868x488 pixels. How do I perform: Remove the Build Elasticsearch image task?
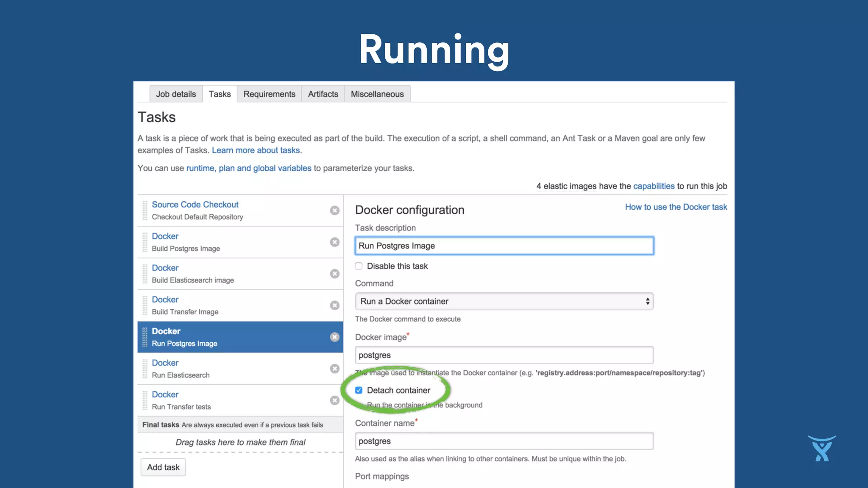[334, 274]
